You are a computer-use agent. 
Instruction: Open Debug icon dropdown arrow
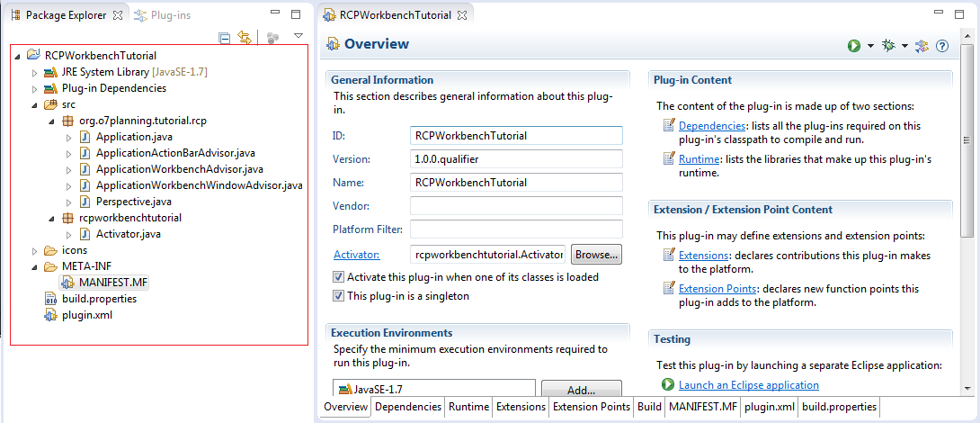click(x=904, y=46)
